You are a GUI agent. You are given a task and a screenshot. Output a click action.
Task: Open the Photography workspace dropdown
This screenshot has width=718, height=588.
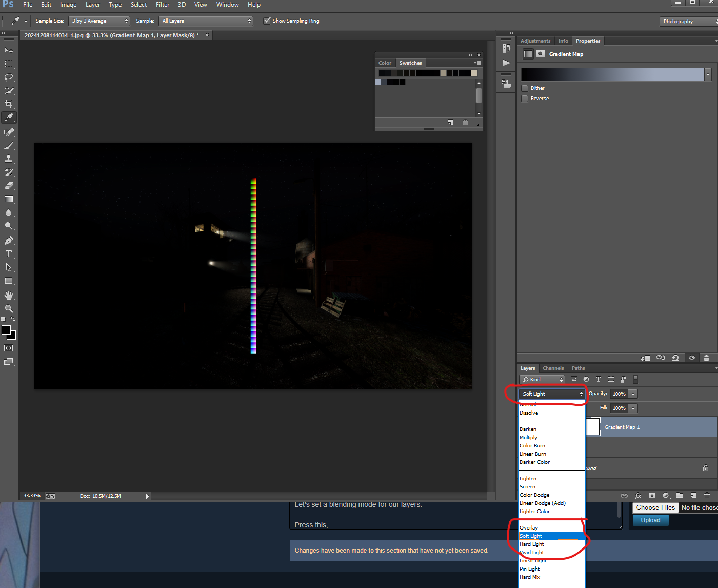click(689, 21)
